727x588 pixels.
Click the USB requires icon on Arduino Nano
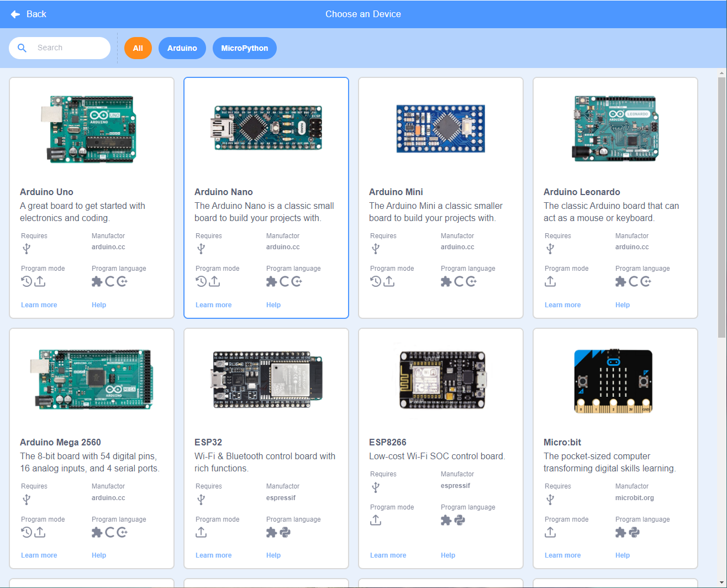pyautogui.click(x=201, y=249)
